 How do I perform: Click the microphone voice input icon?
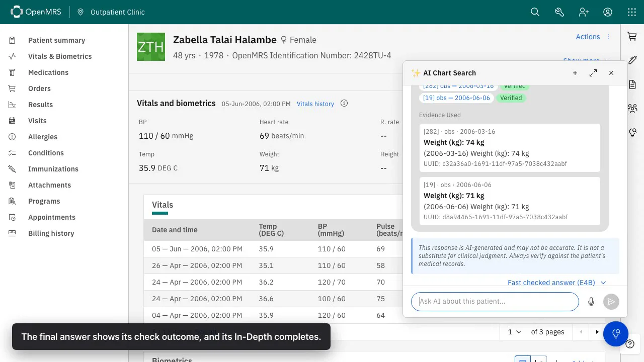(591, 302)
